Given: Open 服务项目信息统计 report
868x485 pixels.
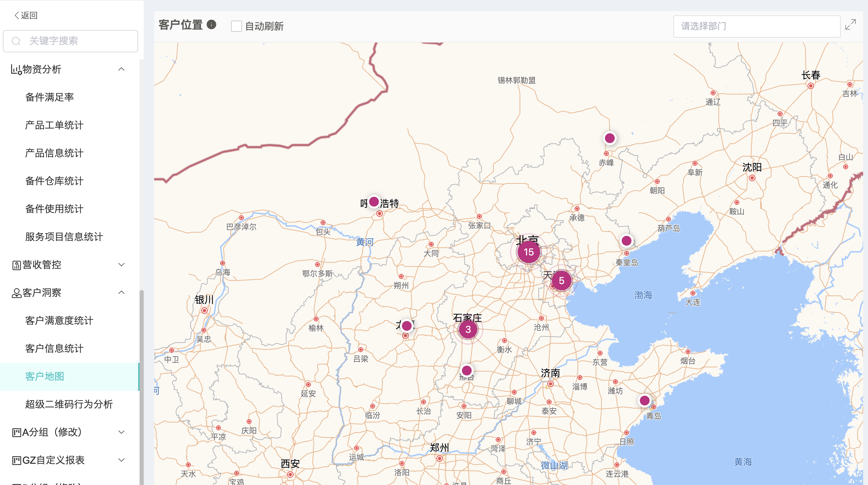Looking at the screenshot, I should (64, 237).
